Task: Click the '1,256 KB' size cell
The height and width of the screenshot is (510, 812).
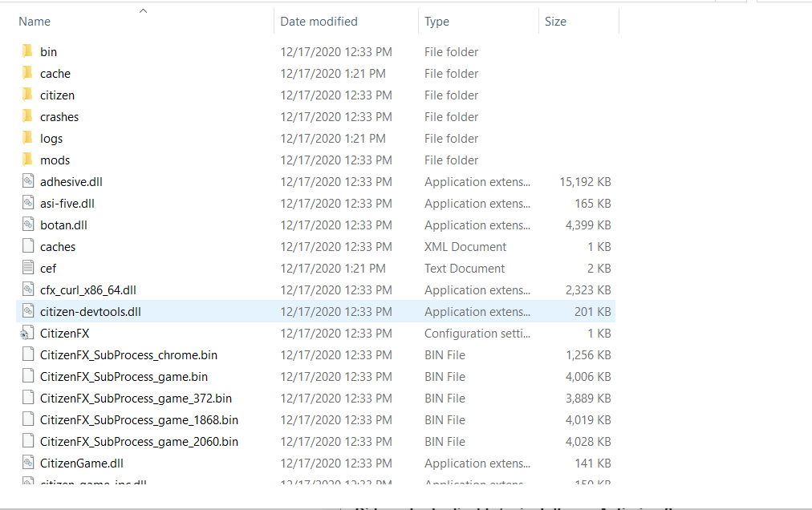Action: coord(588,355)
